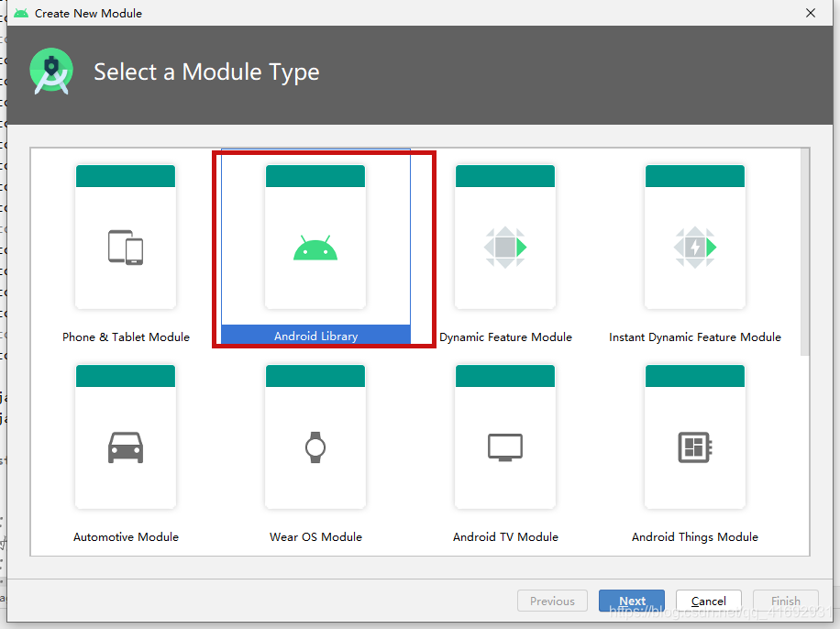840x629 pixels.
Task: Click the Automotive Module label
Action: pos(126,536)
